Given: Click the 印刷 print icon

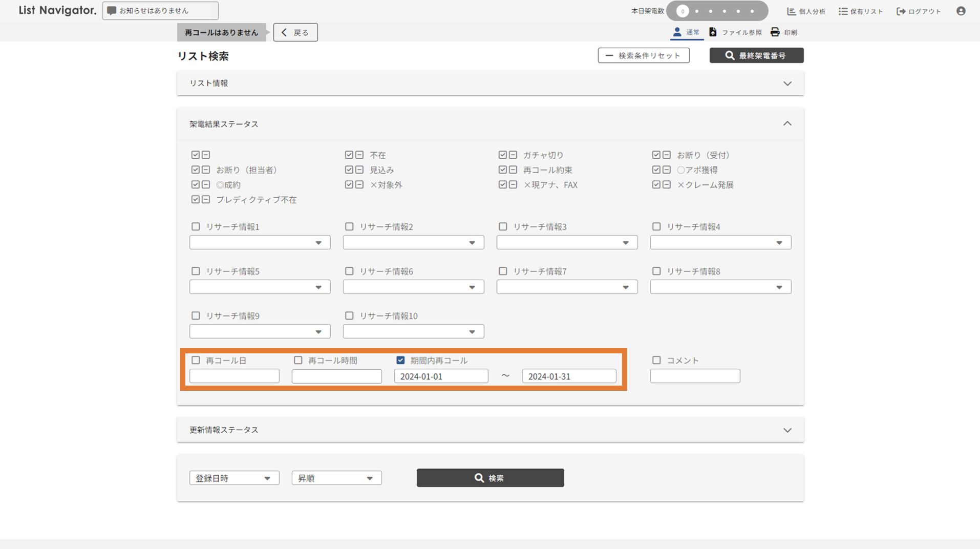Looking at the screenshot, I should click(x=775, y=32).
